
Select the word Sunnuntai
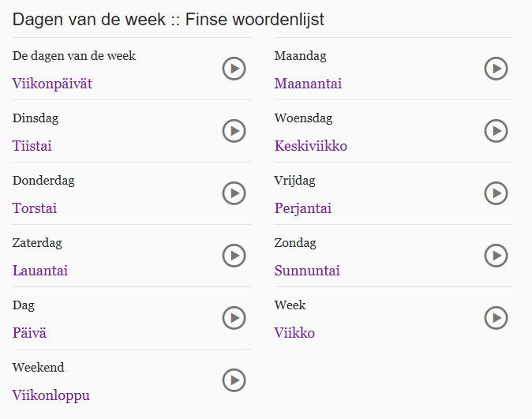(307, 271)
